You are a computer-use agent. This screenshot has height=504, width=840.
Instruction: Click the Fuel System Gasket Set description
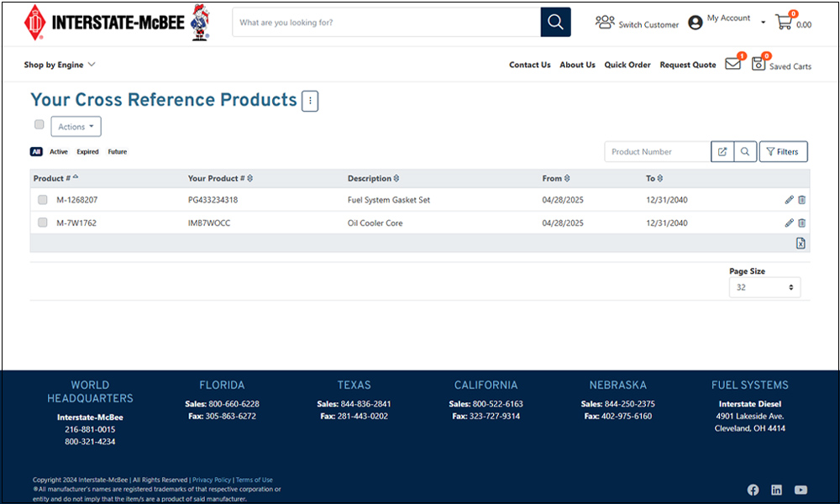coord(389,200)
